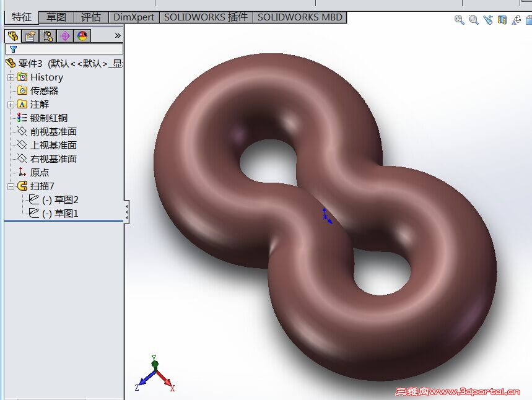Collapse the 扫描7 feature node

click(x=11, y=186)
